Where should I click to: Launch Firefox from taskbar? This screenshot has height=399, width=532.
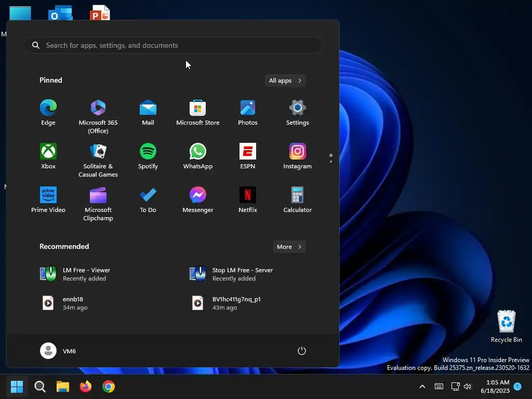[x=86, y=387]
